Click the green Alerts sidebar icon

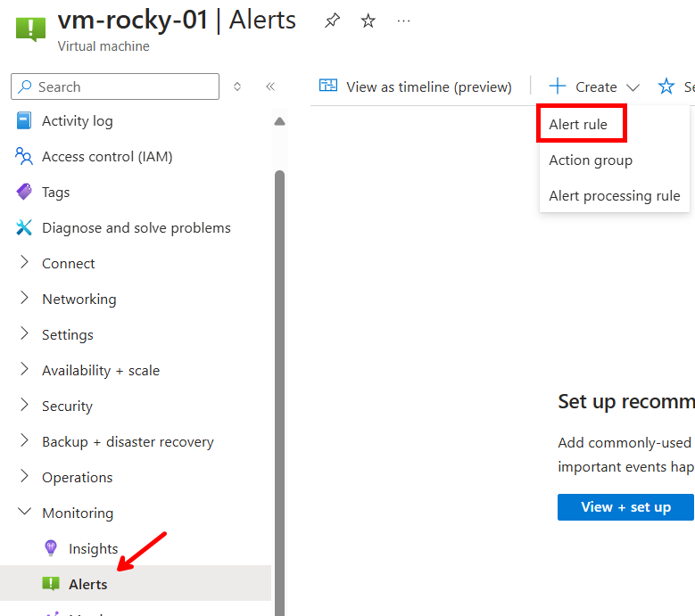point(51,584)
